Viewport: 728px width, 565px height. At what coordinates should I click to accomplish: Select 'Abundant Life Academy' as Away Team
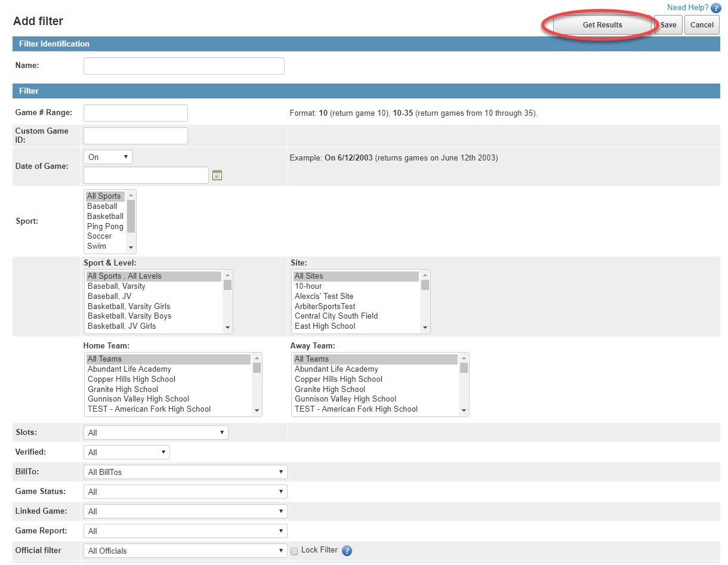(375, 369)
